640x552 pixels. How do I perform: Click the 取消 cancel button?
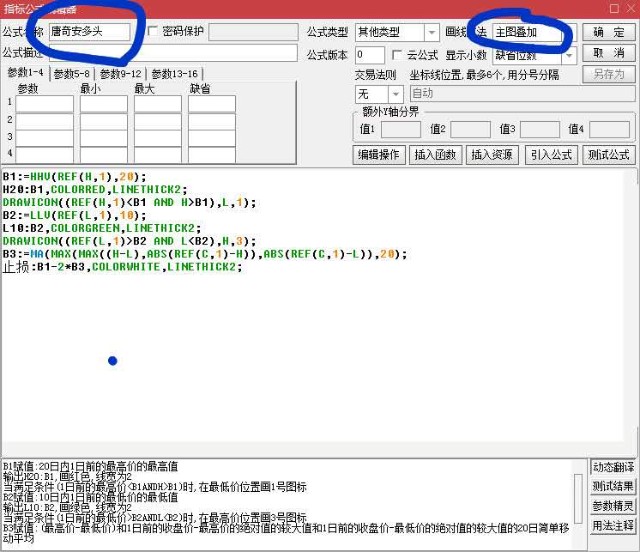pyautogui.click(x=608, y=53)
